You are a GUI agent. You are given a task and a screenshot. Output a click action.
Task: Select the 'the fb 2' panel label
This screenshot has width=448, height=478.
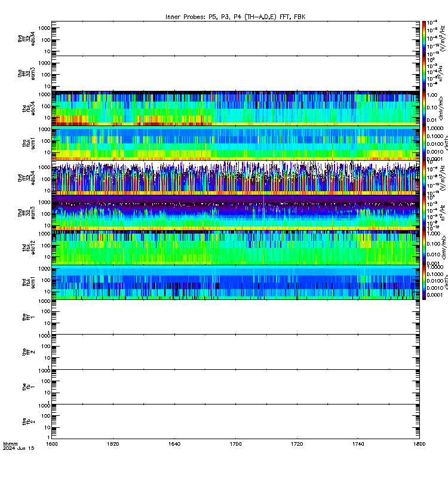point(29,422)
